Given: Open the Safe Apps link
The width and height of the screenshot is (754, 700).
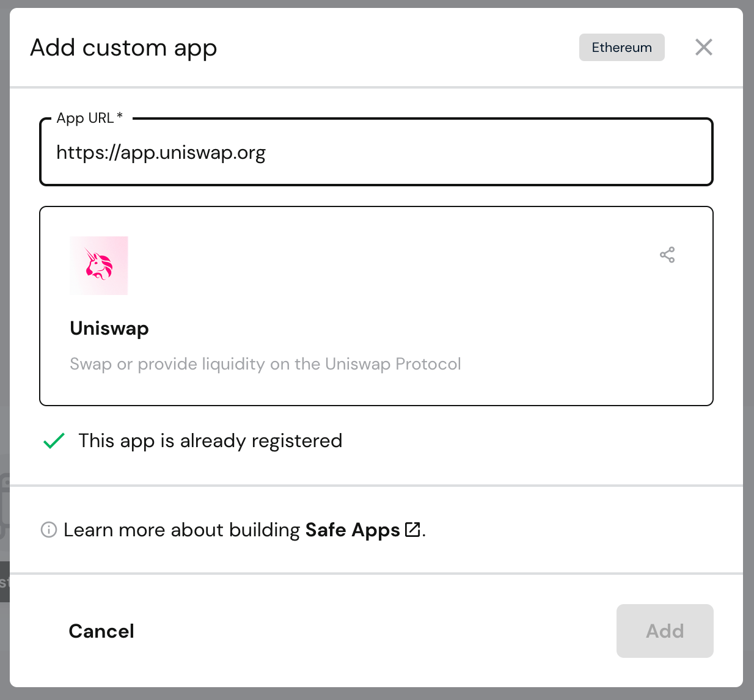Looking at the screenshot, I should 353,530.
